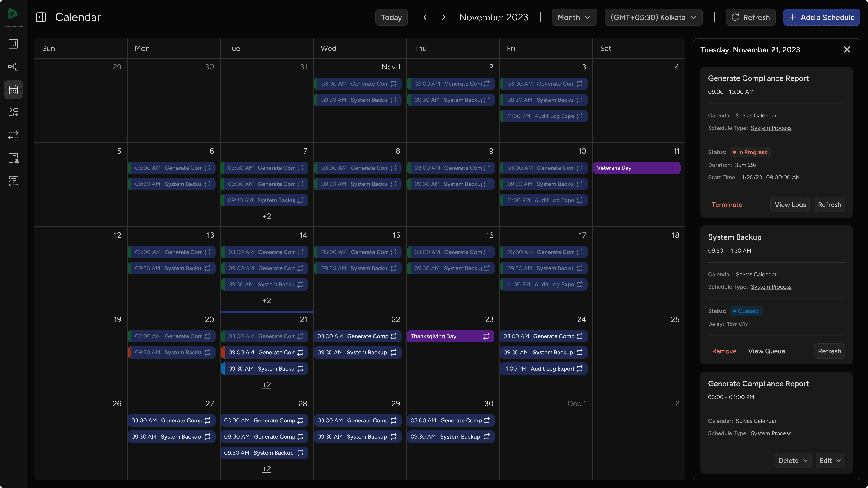Terminate the Generate Compliance Report process
The image size is (868, 488).
click(x=727, y=204)
